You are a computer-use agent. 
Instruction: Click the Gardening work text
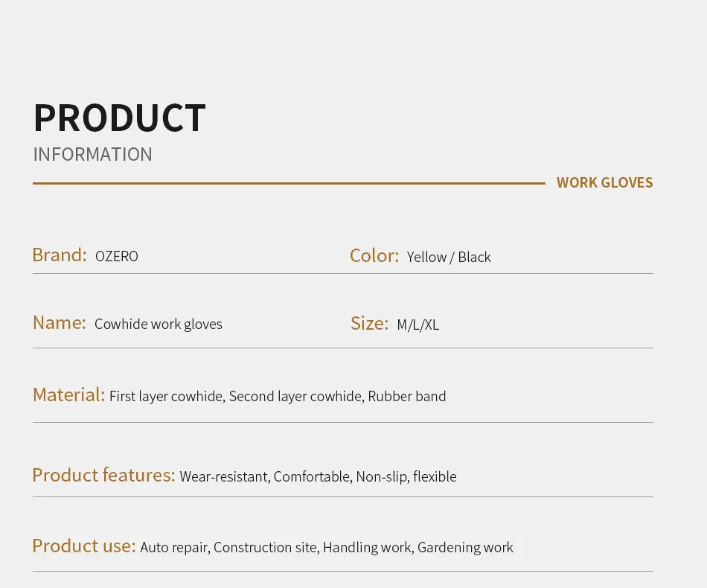tap(465, 547)
